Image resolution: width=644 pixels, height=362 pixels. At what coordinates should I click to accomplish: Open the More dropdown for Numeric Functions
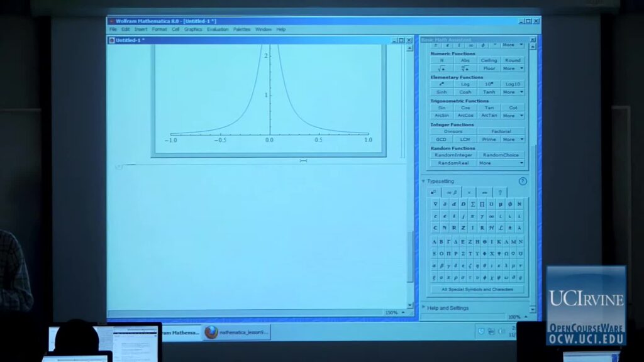pyautogui.click(x=513, y=69)
